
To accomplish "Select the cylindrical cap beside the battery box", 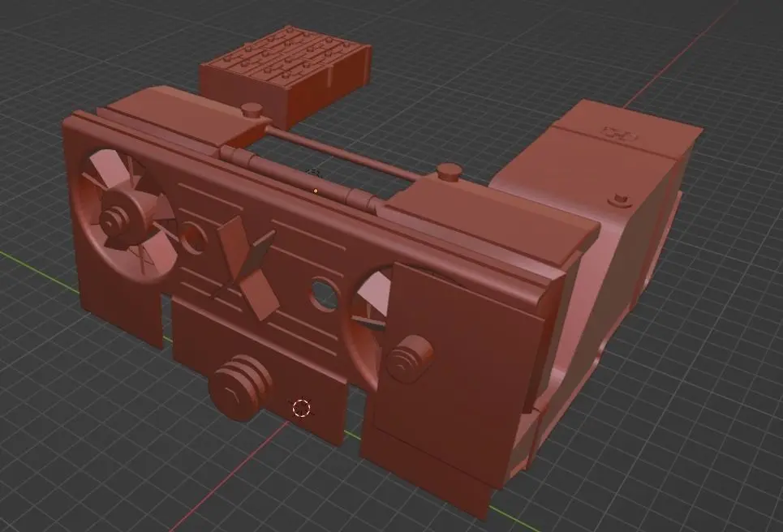I will coord(252,110).
